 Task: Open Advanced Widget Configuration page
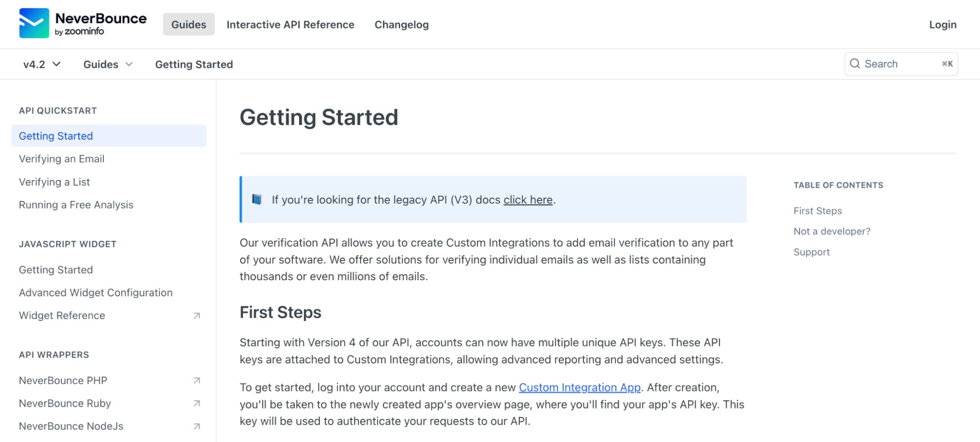[96, 293]
